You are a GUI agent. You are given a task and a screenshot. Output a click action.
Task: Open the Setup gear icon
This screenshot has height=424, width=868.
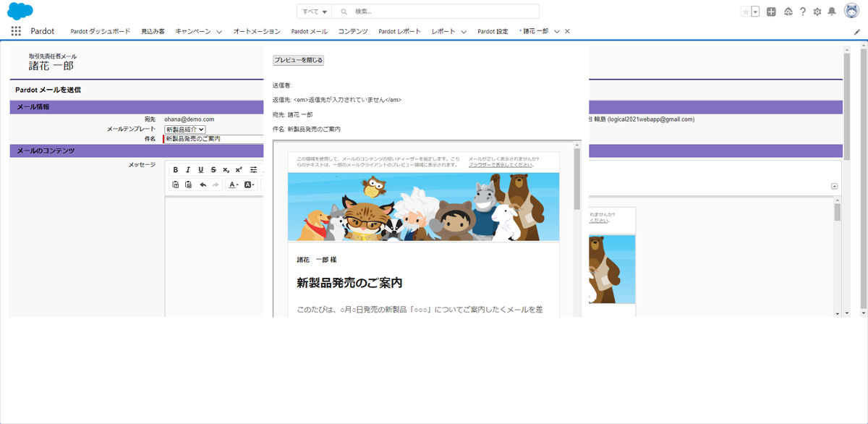817,12
